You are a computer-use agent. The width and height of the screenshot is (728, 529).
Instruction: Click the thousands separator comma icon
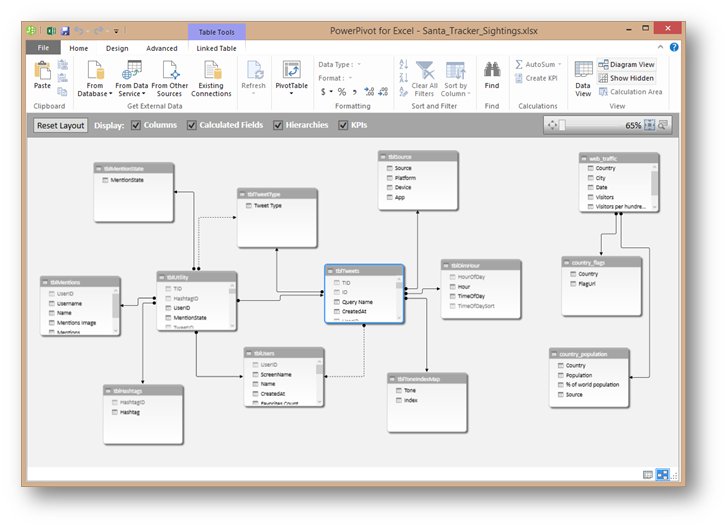(x=355, y=92)
